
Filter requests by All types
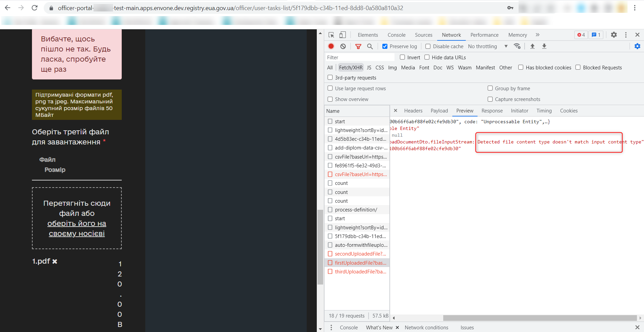click(x=330, y=67)
